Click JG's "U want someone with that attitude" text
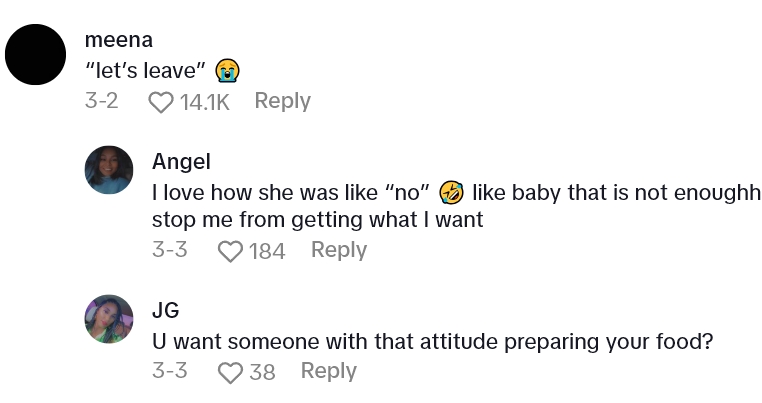Viewport: 762px width, 403px height. (432, 341)
